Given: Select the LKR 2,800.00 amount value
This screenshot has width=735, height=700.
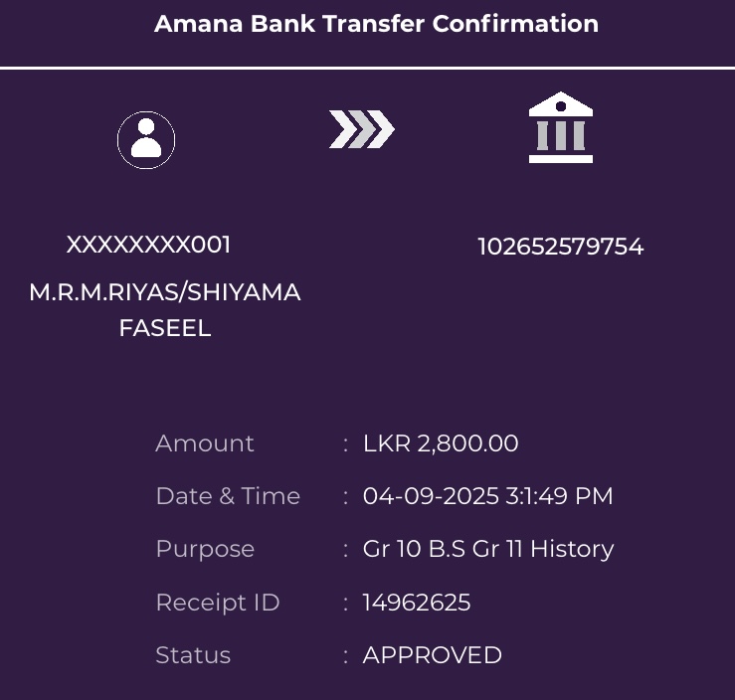Looking at the screenshot, I should tap(441, 443).
